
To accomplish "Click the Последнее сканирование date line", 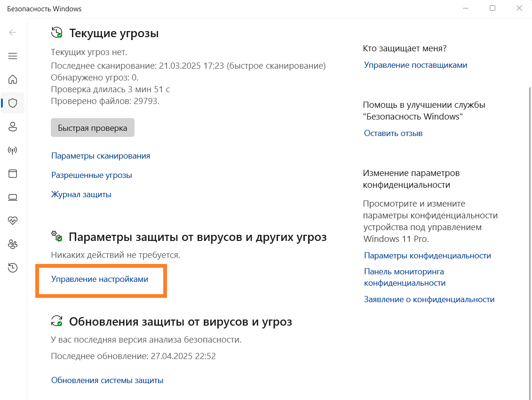I will pyautogui.click(x=188, y=65).
